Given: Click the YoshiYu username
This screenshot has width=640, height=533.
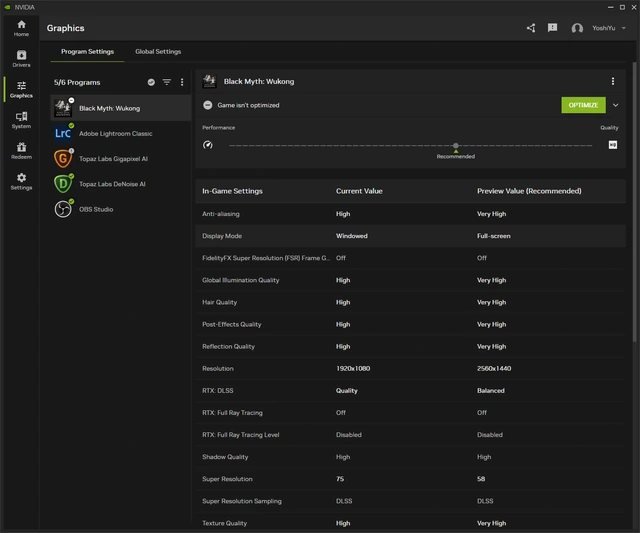Looking at the screenshot, I should pyautogui.click(x=603, y=28).
